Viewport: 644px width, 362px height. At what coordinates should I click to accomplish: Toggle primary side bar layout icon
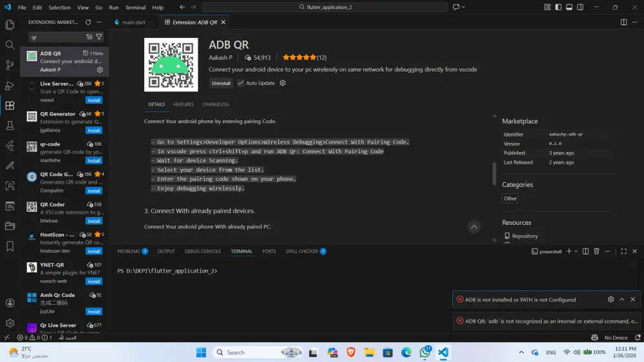click(x=558, y=7)
